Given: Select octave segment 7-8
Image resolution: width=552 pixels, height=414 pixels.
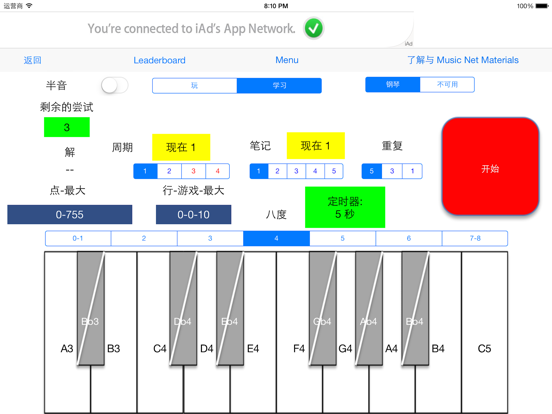Looking at the screenshot, I should click(x=475, y=238).
